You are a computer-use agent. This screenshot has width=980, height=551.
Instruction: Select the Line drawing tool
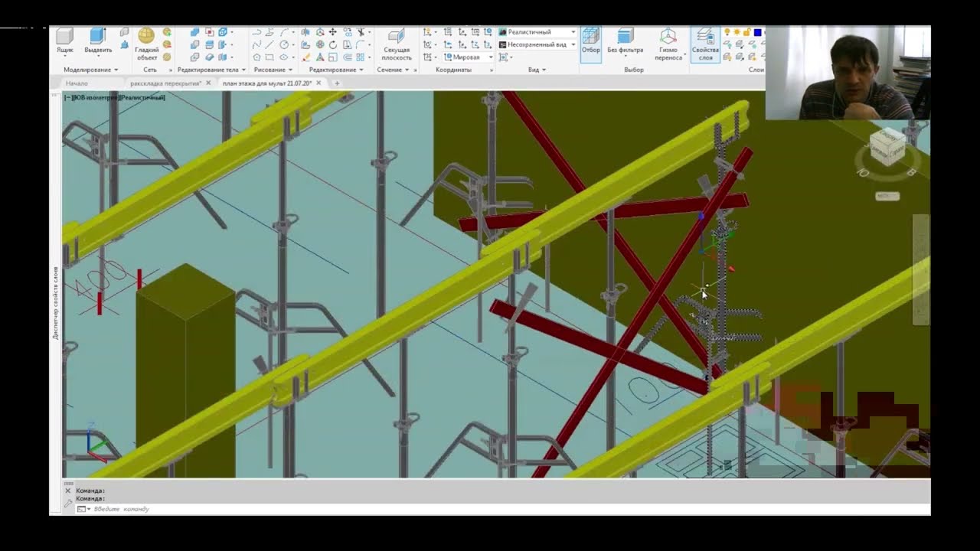click(x=269, y=45)
